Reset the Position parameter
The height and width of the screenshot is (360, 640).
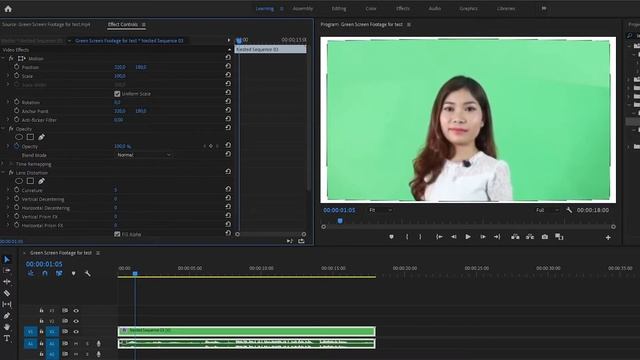228,66
